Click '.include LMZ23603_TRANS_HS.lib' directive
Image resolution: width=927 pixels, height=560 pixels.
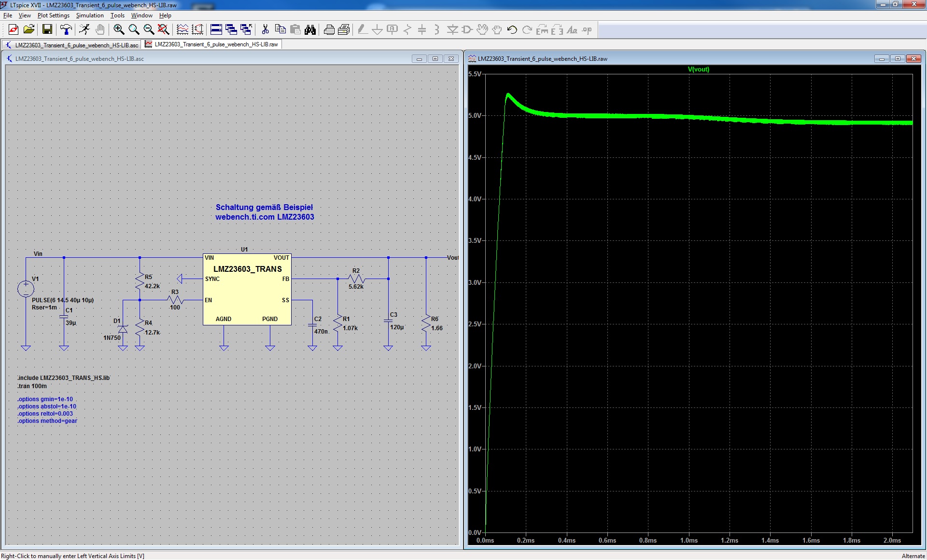[x=64, y=378]
